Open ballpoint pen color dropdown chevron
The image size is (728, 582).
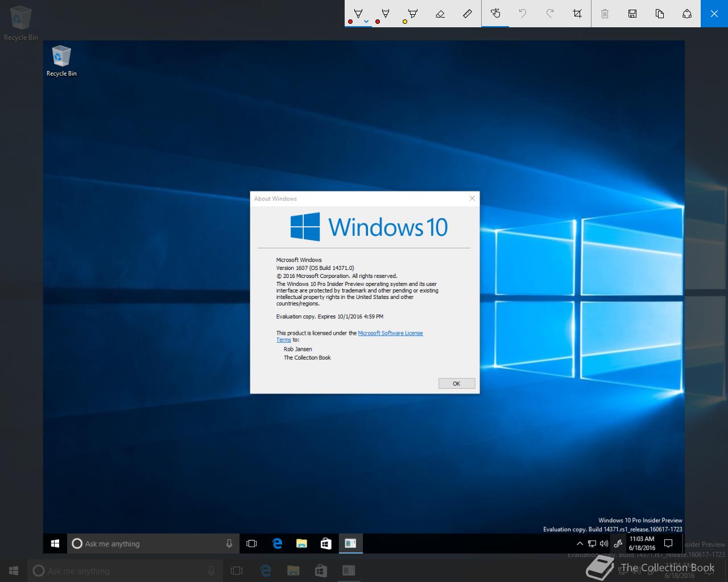click(366, 22)
